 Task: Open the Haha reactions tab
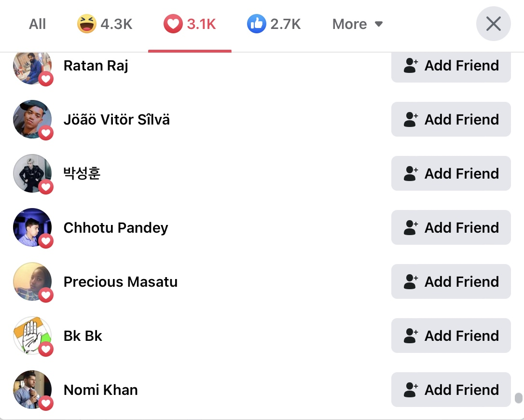105,24
